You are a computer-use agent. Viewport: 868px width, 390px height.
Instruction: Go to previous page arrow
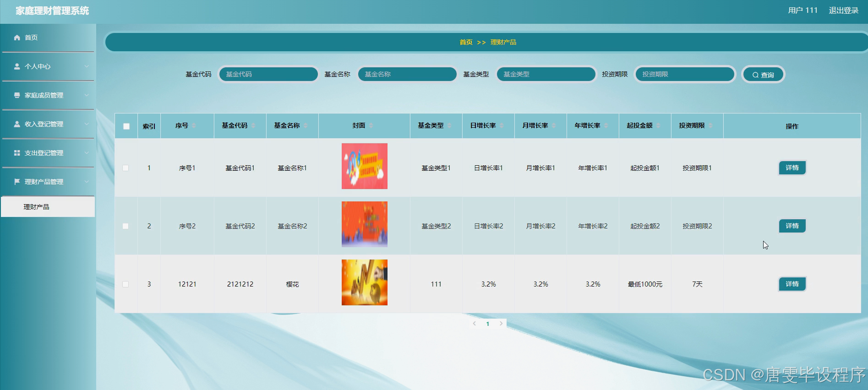474,324
